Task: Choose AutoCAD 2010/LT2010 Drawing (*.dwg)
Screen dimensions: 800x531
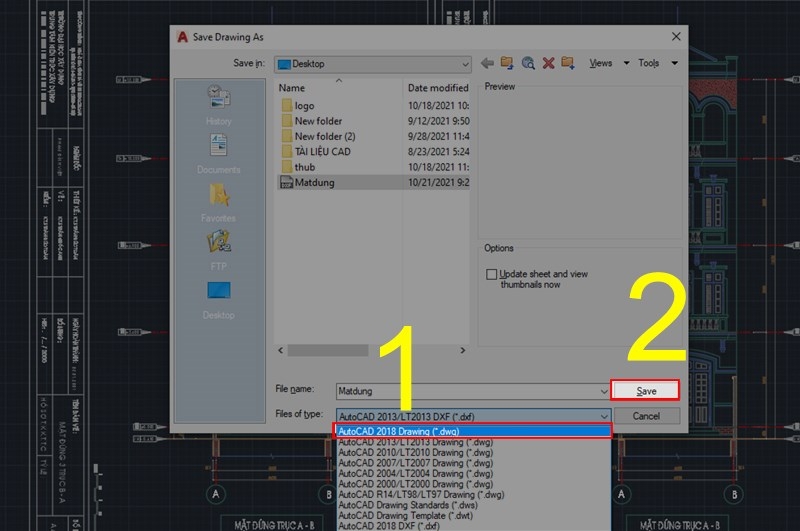Action: tap(473, 452)
